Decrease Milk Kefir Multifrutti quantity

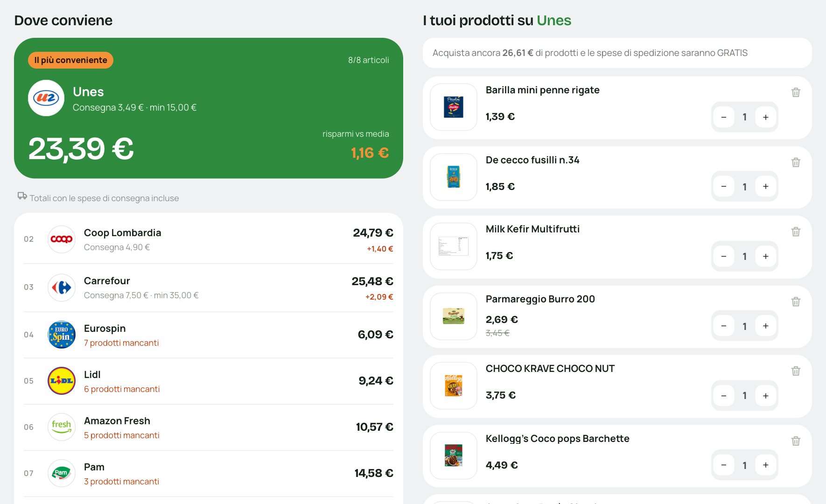pyautogui.click(x=724, y=256)
